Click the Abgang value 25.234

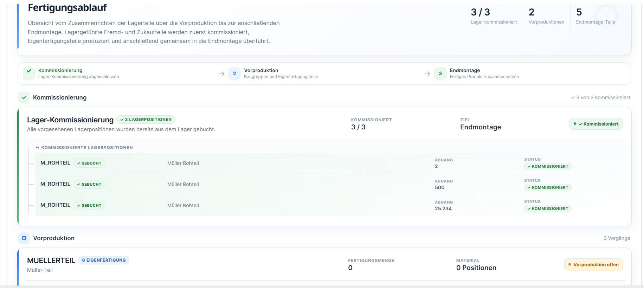[443, 209]
